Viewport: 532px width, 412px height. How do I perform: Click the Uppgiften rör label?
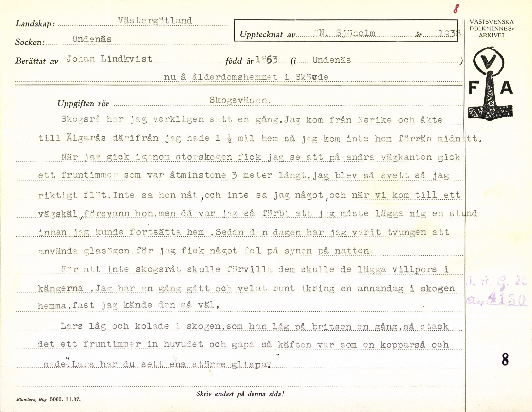pyautogui.click(x=83, y=104)
